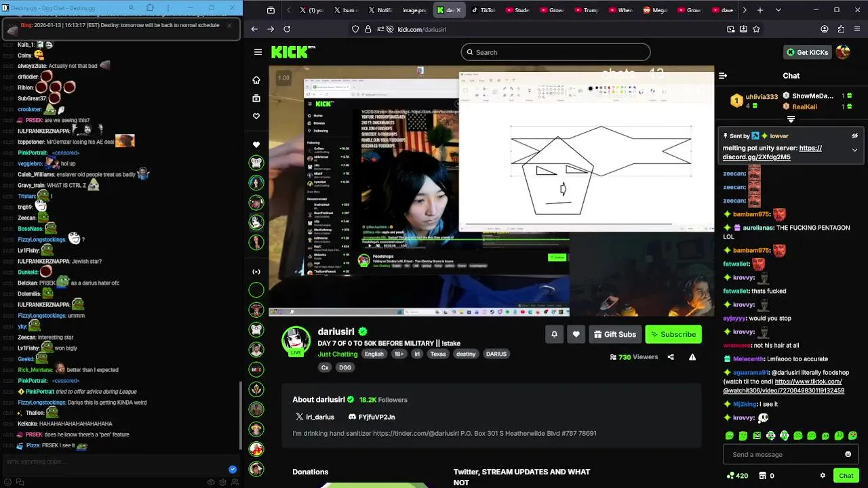
Task: Click the Kick logo
Action: [x=293, y=52]
